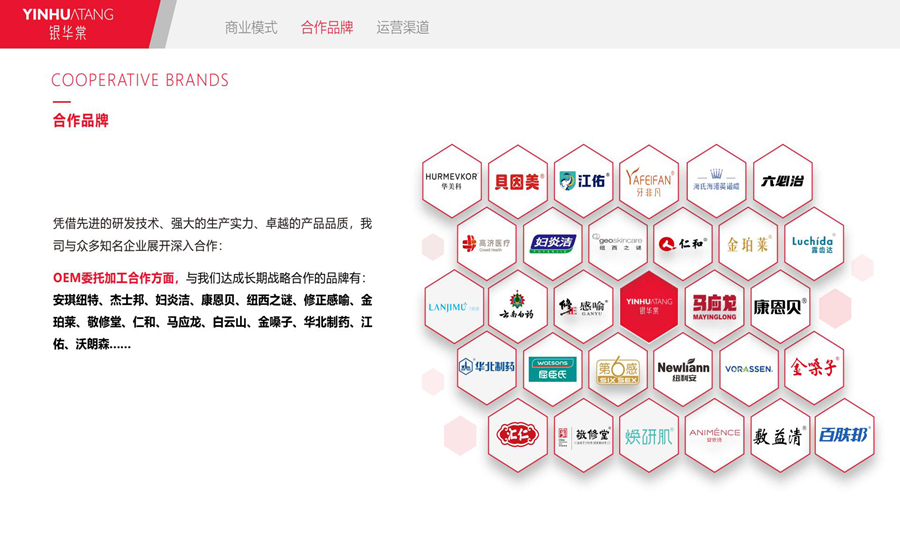Image resolution: width=900 pixels, height=552 pixels.
Task: Click the 修正感喻 GANYU hexagon
Action: 584,307
